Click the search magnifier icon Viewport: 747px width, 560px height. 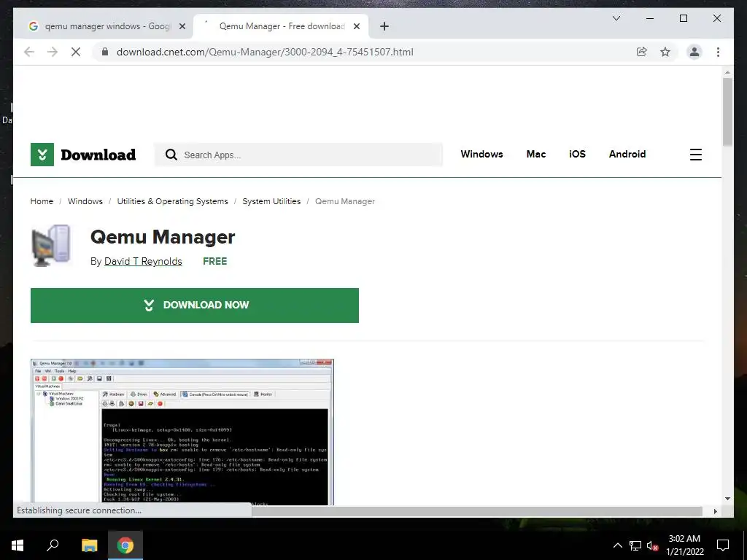tap(171, 155)
